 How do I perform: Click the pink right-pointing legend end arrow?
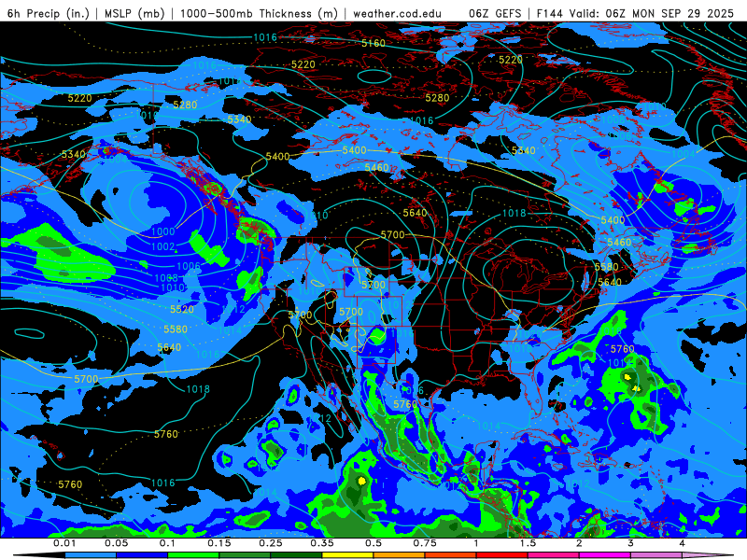click(x=708, y=555)
